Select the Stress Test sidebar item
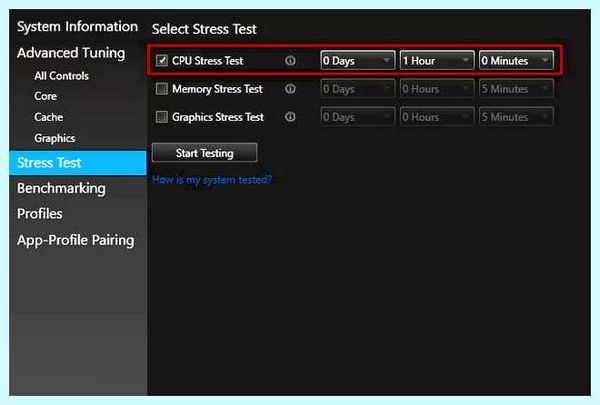Viewport: 600px width, 405px height. click(x=78, y=163)
